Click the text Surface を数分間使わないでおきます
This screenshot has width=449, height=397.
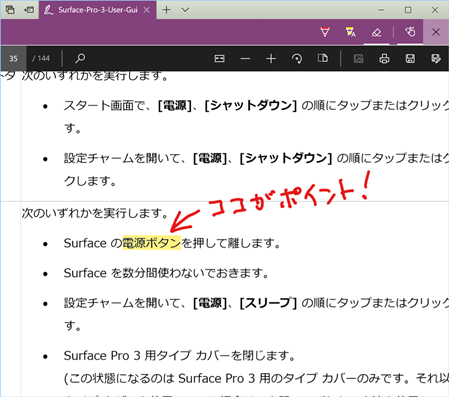(x=166, y=273)
